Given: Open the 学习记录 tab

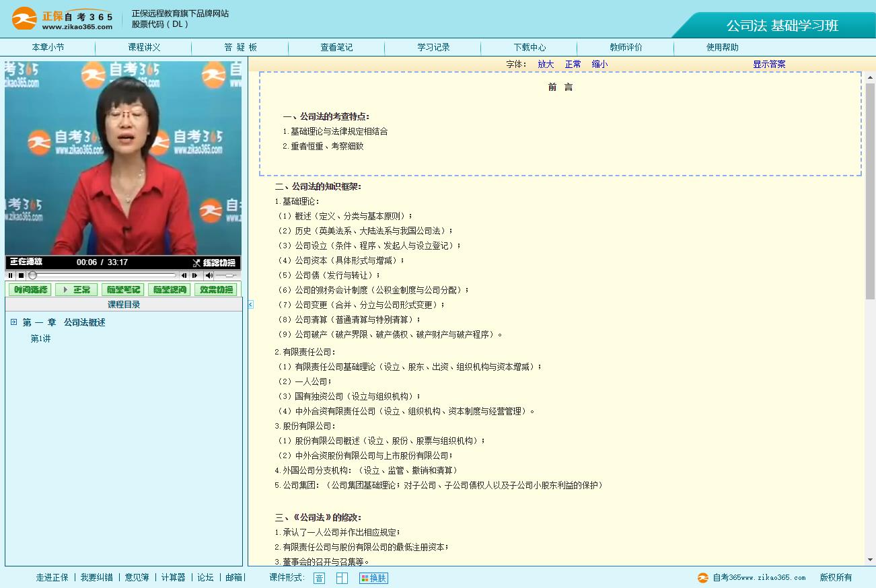Looking at the screenshot, I should pyautogui.click(x=433, y=48).
